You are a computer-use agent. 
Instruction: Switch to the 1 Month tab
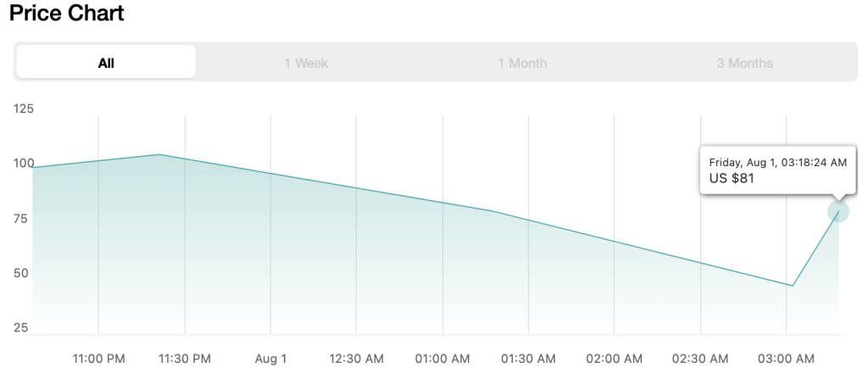522,63
